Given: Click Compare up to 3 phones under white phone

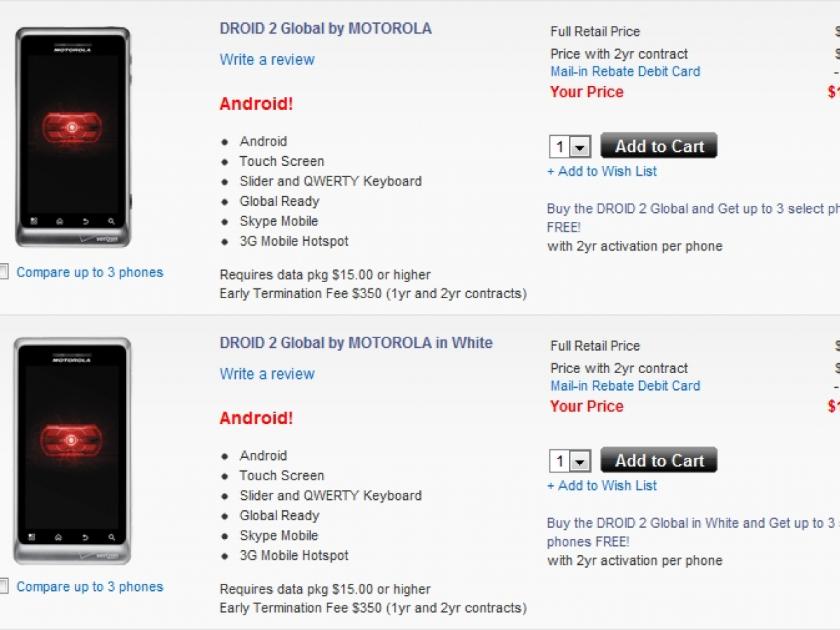Looking at the screenshot, I should [x=90, y=587].
